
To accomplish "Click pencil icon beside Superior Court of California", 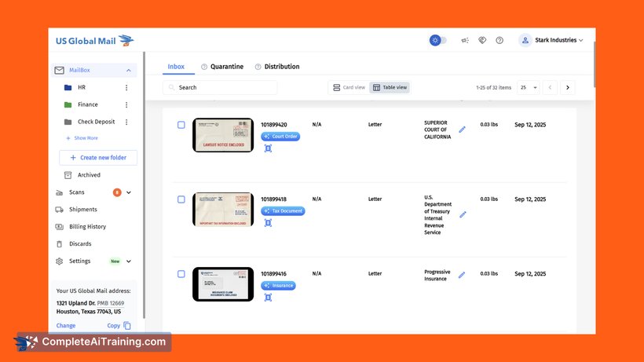I will 462,130.
